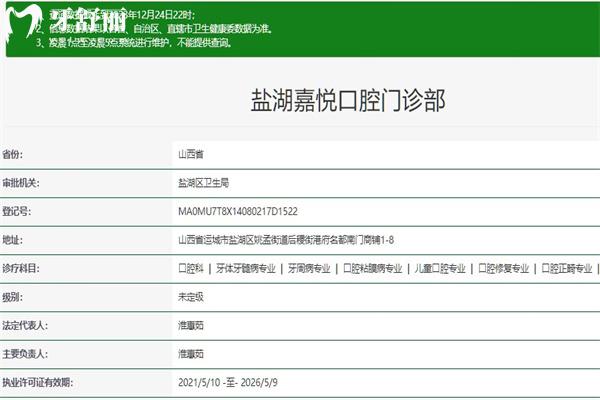Click the 法定代表人 label
This screenshot has height=400, width=600.
pyautogui.click(x=25, y=325)
